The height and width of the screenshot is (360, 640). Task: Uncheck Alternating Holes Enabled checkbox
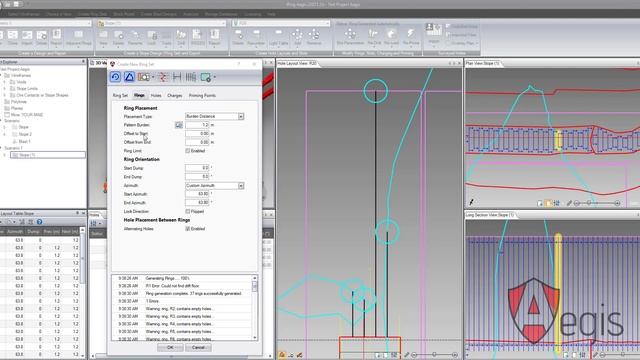(188, 229)
